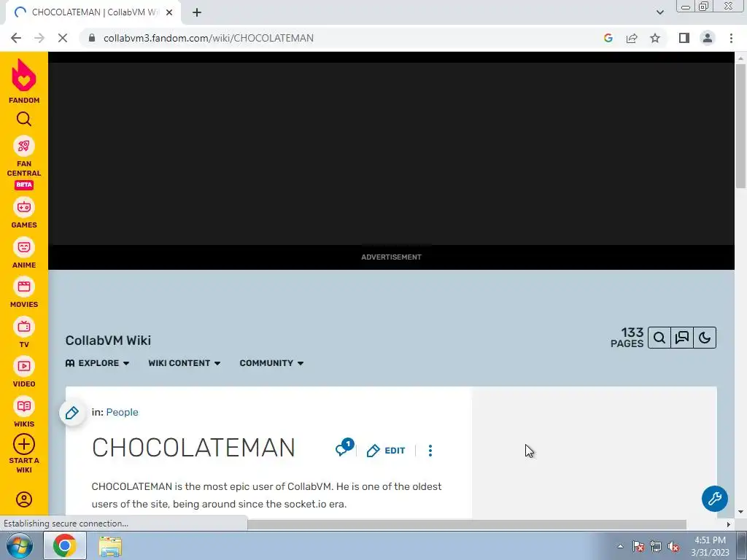747x560 pixels.
Task: Open the Anime icon in the sidebar
Action: click(24, 247)
